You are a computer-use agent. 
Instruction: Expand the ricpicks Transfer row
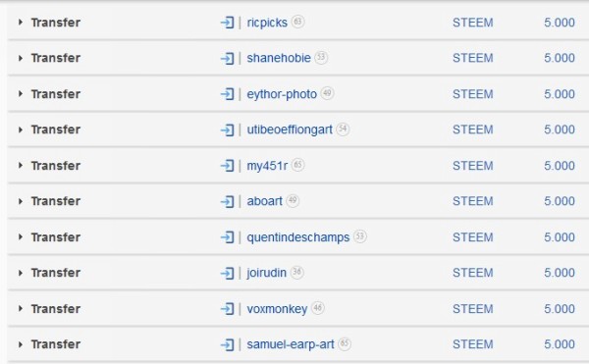tap(21, 23)
